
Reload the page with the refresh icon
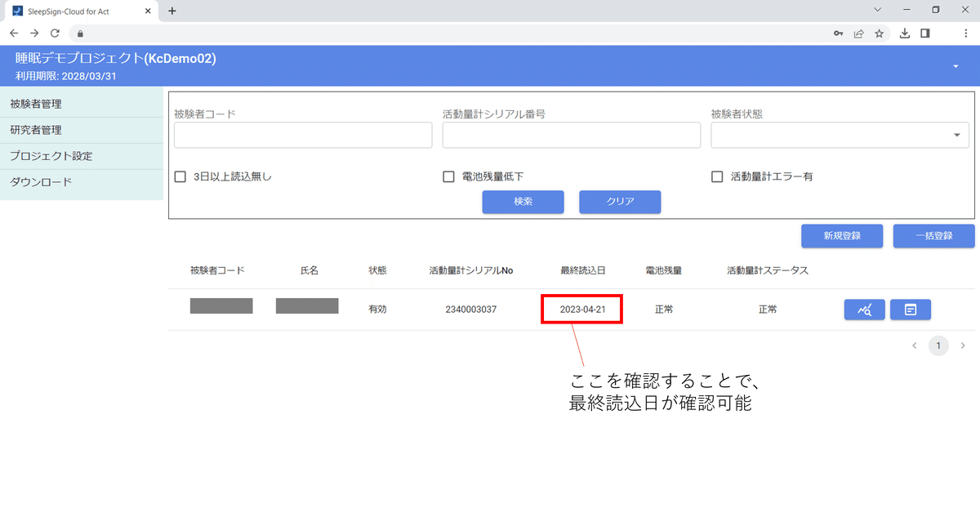click(55, 33)
